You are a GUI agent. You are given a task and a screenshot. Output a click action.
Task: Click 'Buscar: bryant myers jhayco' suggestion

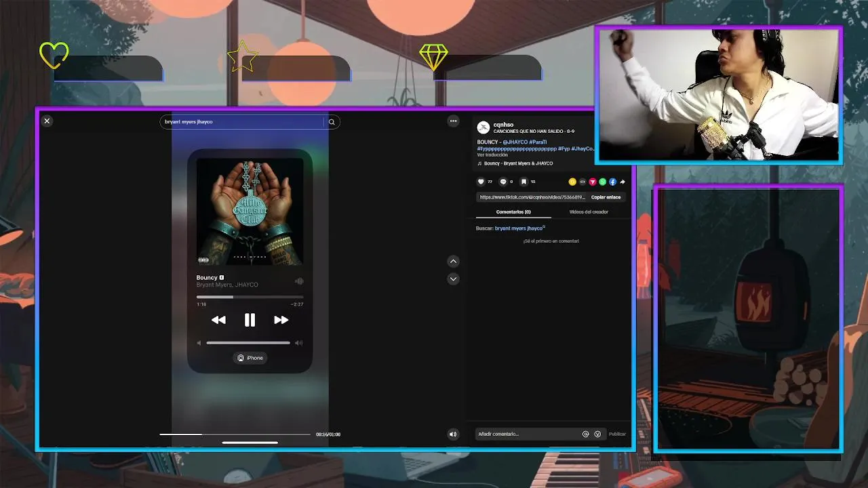(x=510, y=228)
